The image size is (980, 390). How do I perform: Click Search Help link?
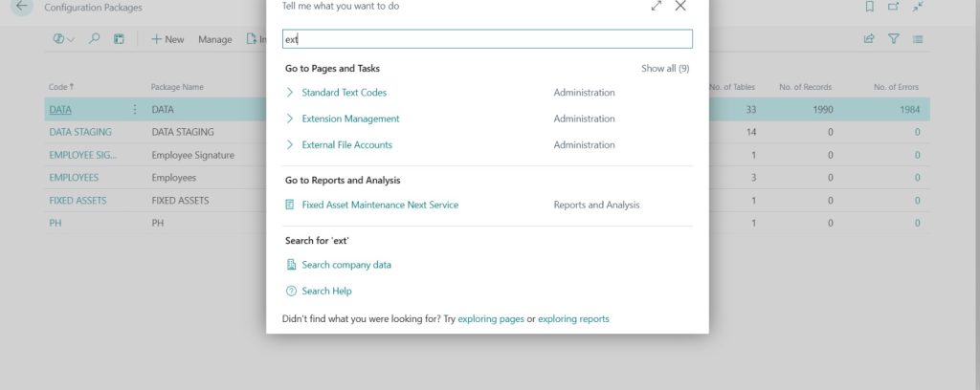[x=327, y=291]
